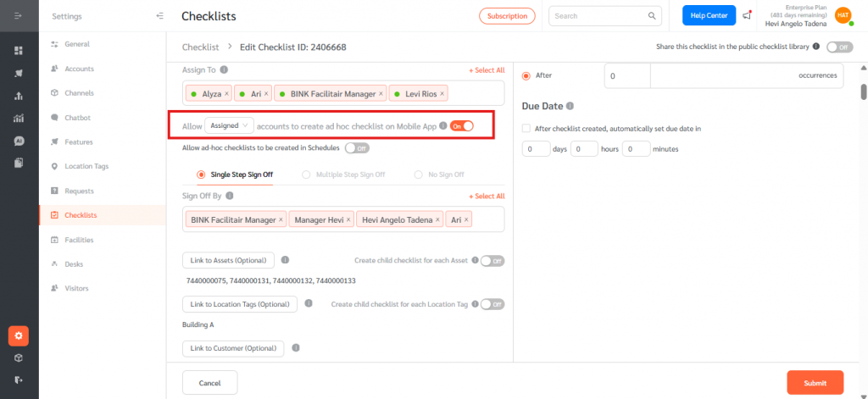Open the dashboard grid icon in left rail
Screen dimensions: 868x399
coord(19,51)
